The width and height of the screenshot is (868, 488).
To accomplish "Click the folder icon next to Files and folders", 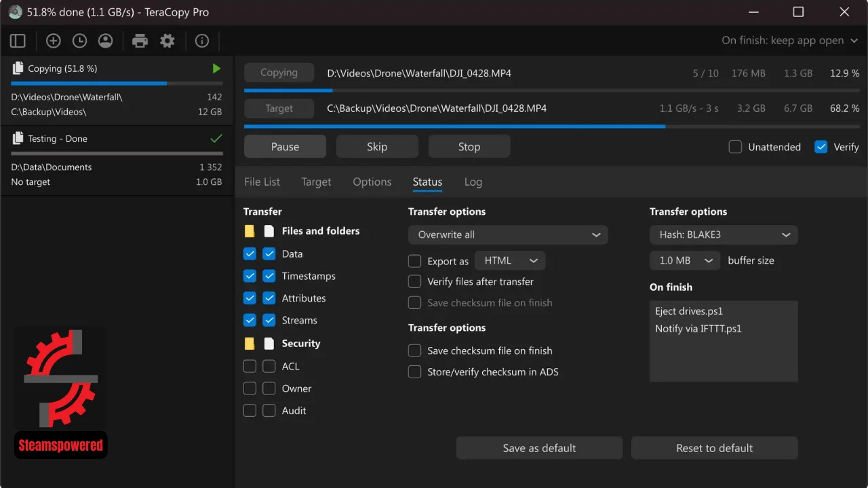I will click(250, 231).
